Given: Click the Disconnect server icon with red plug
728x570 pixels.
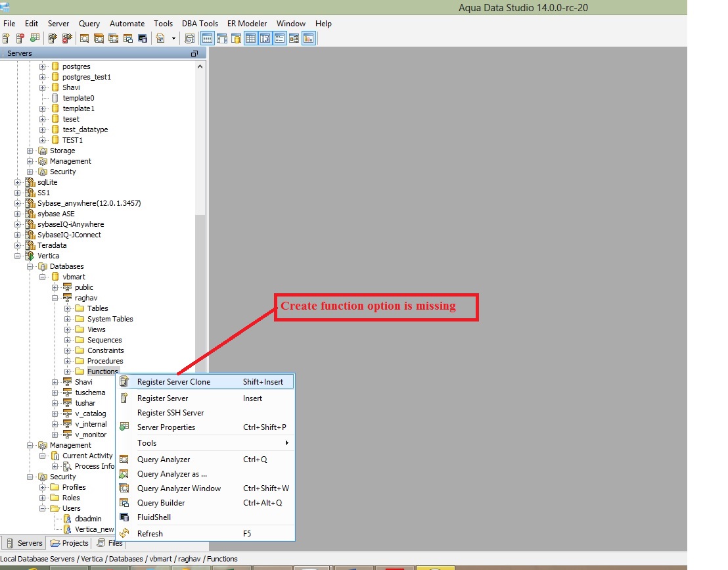Looking at the screenshot, I should (x=67, y=39).
